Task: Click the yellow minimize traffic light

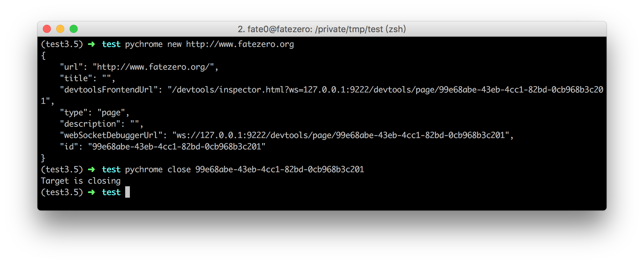Action: coord(60,29)
